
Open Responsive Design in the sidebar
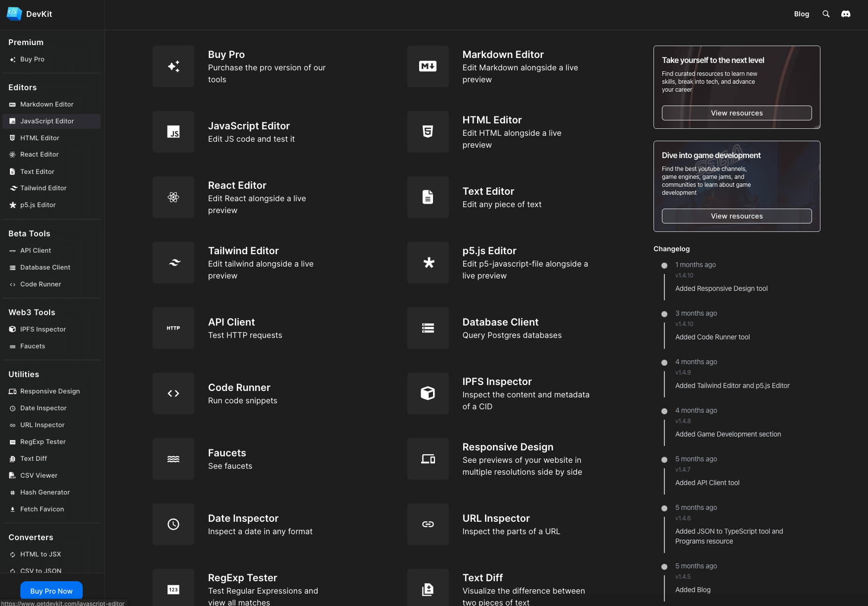[x=52, y=391]
